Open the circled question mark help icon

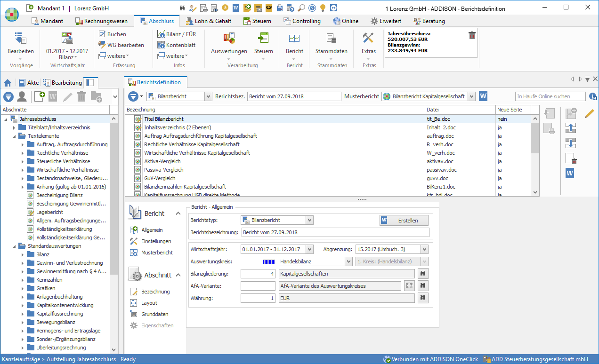(312, 8)
